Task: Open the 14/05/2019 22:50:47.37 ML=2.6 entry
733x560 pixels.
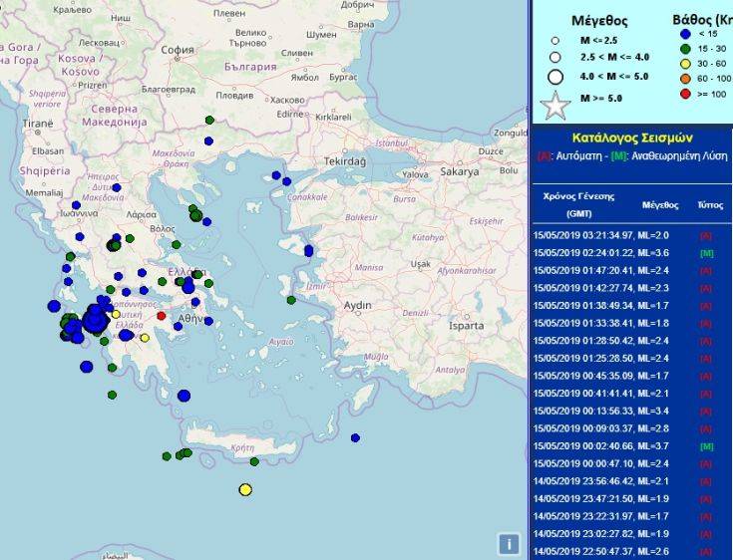Action: coord(594,551)
